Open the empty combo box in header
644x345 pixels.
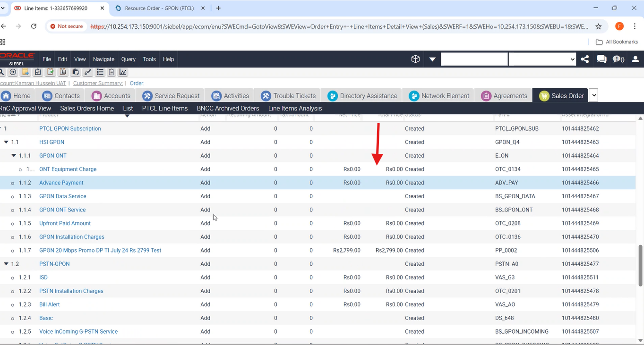click(x=542, y=59)
